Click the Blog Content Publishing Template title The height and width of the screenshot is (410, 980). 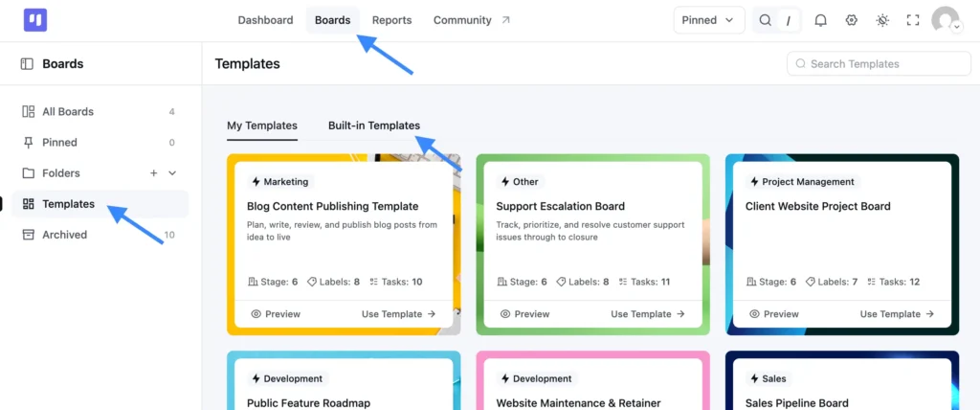point(332,207)
